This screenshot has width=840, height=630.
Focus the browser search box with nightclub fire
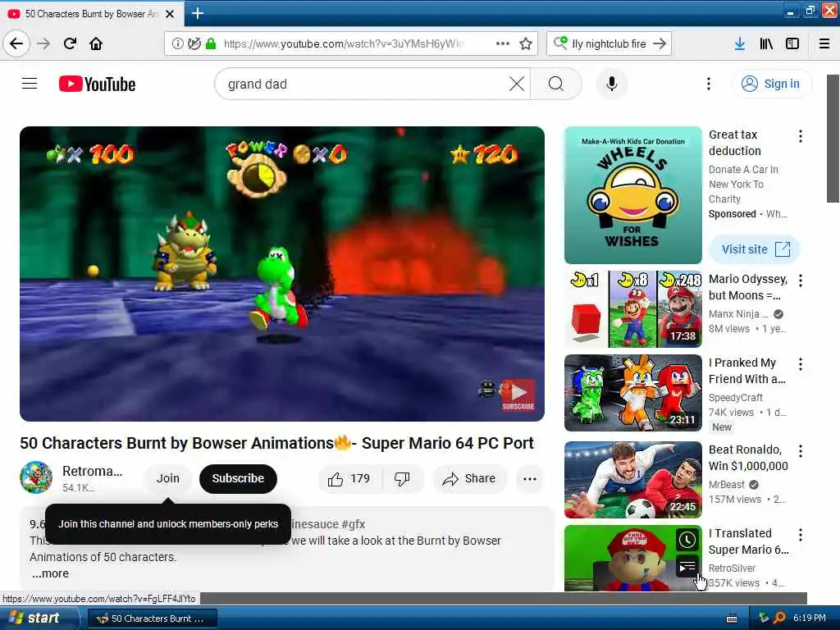click(609, 43)
